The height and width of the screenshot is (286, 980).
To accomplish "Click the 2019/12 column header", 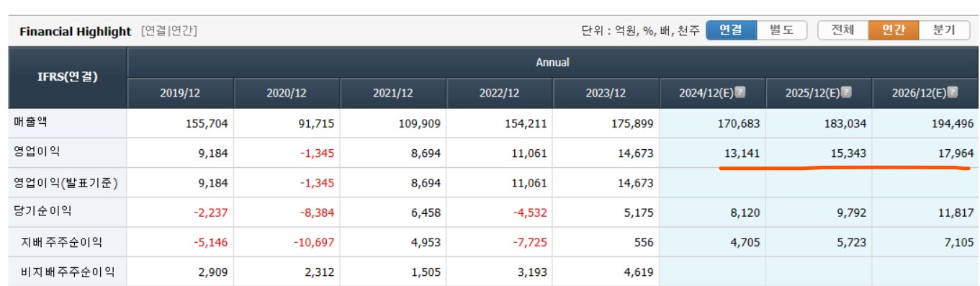I will 180,93.
